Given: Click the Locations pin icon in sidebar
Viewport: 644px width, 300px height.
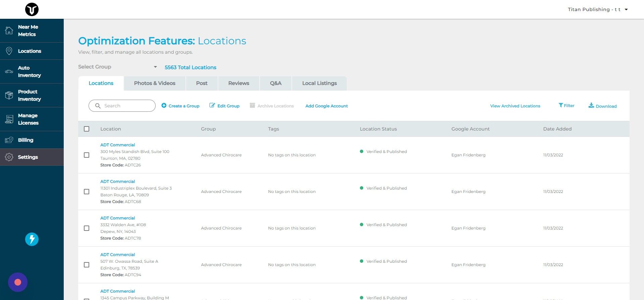Looking at the screenshot, I should point(9,51).
